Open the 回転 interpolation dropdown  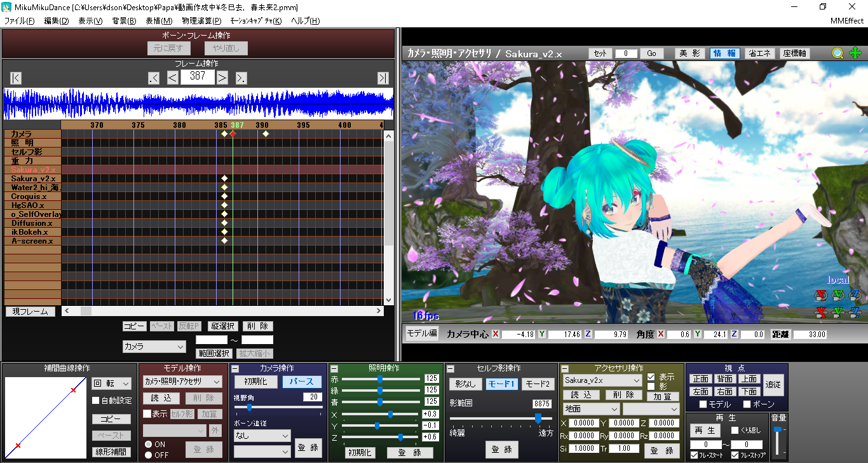111,384
